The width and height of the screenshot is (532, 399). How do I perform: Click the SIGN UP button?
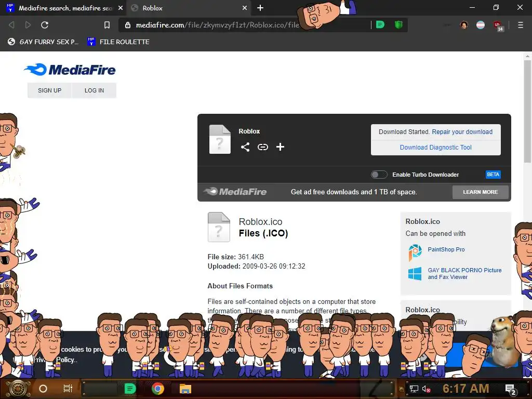(49, 90)
